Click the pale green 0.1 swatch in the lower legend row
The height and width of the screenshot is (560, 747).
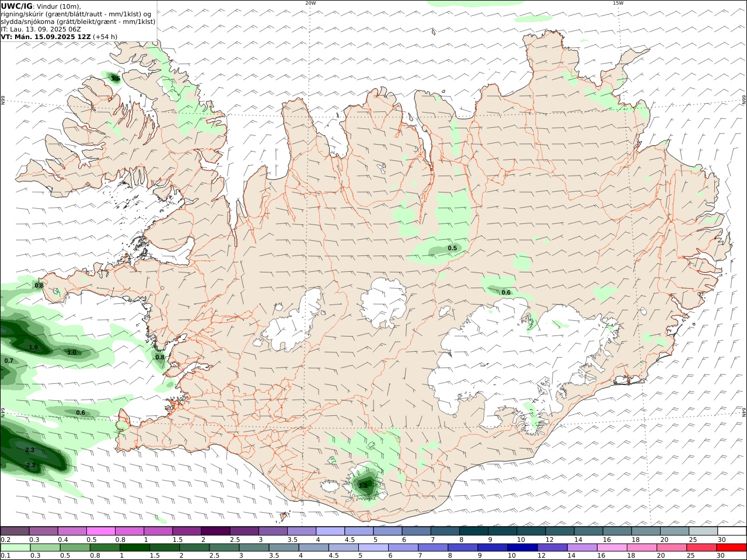(x=16, y=547)
